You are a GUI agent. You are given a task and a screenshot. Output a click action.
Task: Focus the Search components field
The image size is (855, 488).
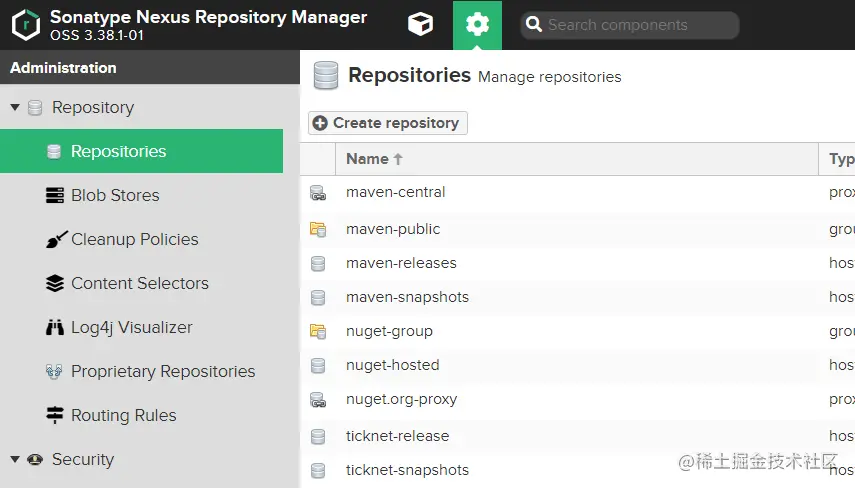[630, 25]
